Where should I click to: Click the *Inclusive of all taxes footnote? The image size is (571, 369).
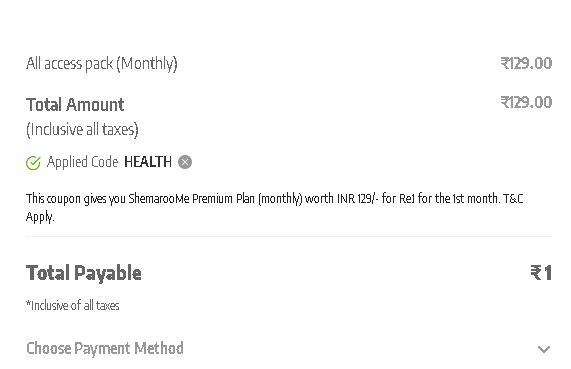coord(73,305)
